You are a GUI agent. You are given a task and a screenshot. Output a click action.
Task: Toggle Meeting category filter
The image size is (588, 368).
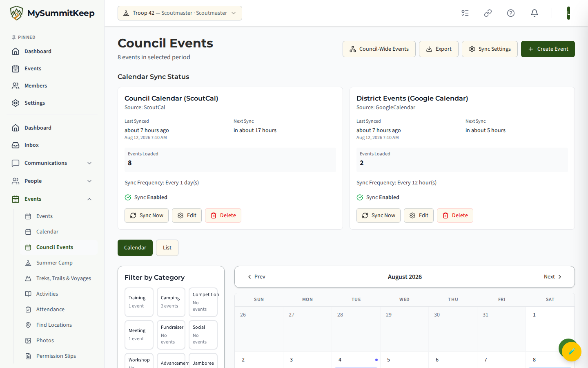click(x=139, y=335)
